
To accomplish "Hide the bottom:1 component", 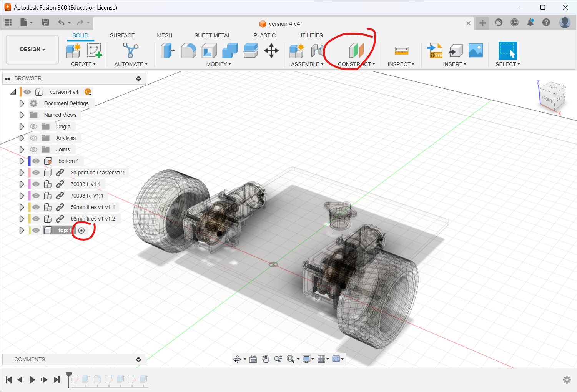I will tap(36, 161).
